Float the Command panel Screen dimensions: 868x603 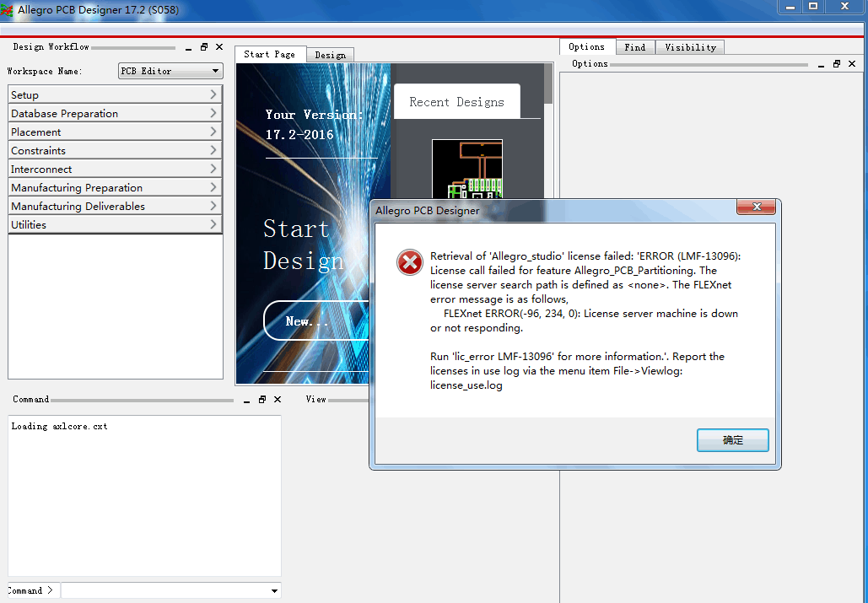point(262,400)
